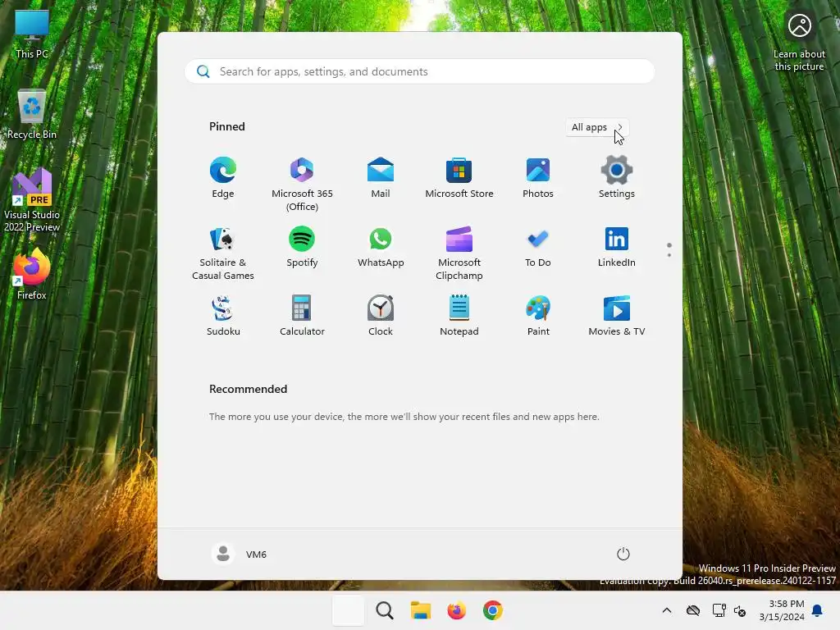
Task: Launch Google Chrome from taskbar
Action: (493, 610)
